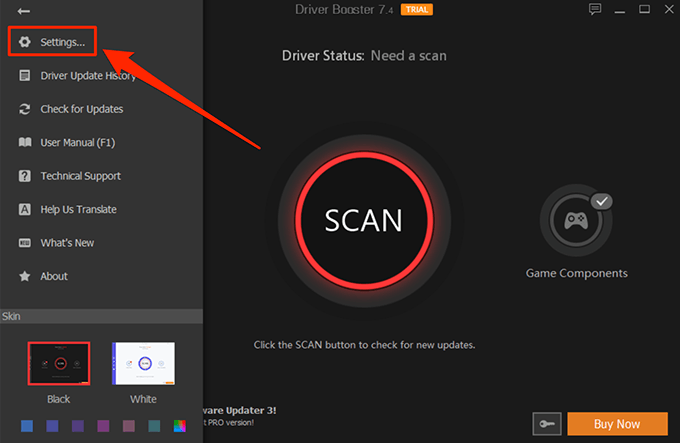Click the orange TRIAL badge
Image resolution: width=680 pixels, height=443 pixels.
coord(417,10)
